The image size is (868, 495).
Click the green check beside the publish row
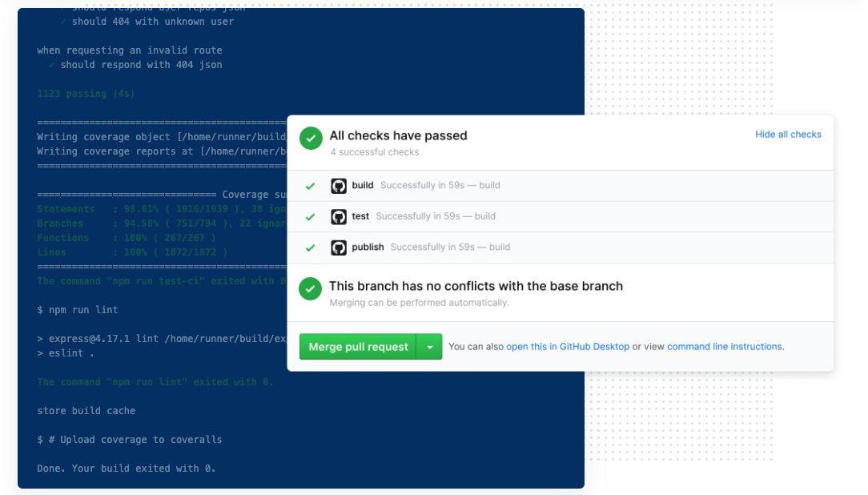(311, 248)
